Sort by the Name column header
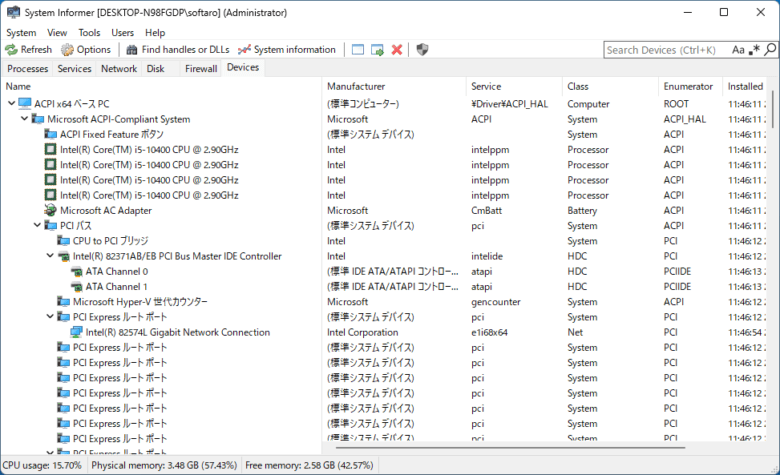This screenshot has height=475, width=780. pyautogui.click(x=162, y=86)
